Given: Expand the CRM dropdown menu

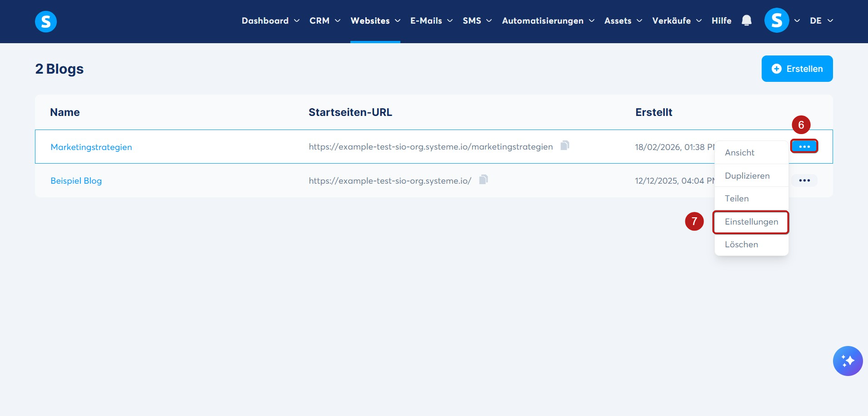Looking at the screenshot, I should [325, 21].
